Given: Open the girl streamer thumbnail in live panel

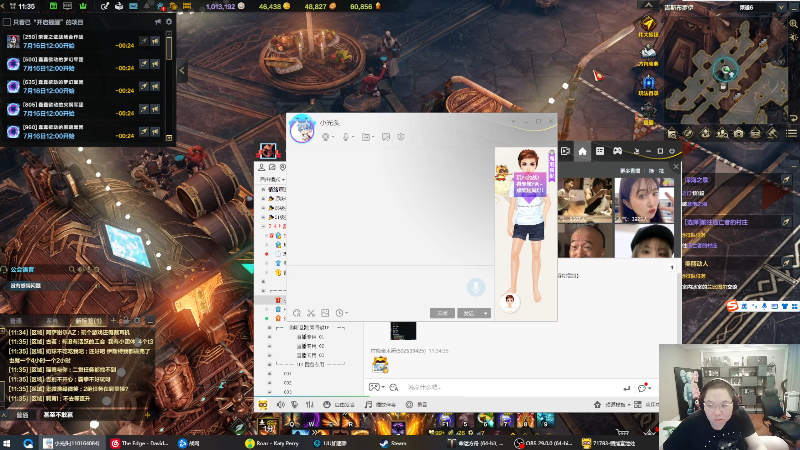Looking at the screenshot, I should point(644,200).
